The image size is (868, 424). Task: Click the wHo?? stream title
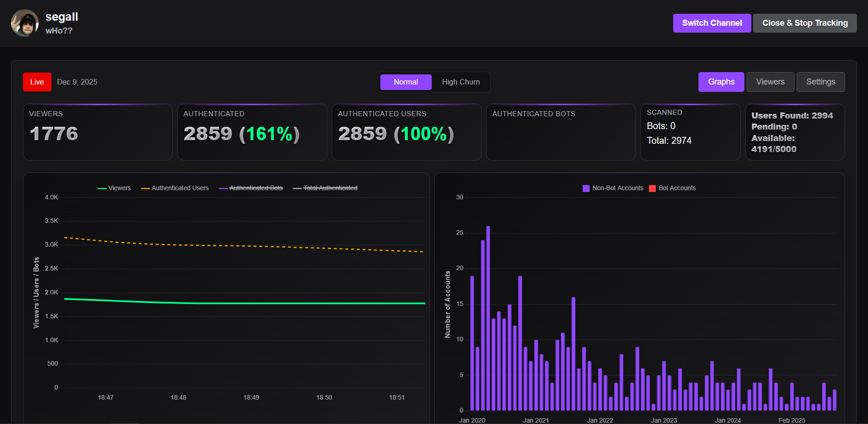pyautogui.click(x=59, y=31)
